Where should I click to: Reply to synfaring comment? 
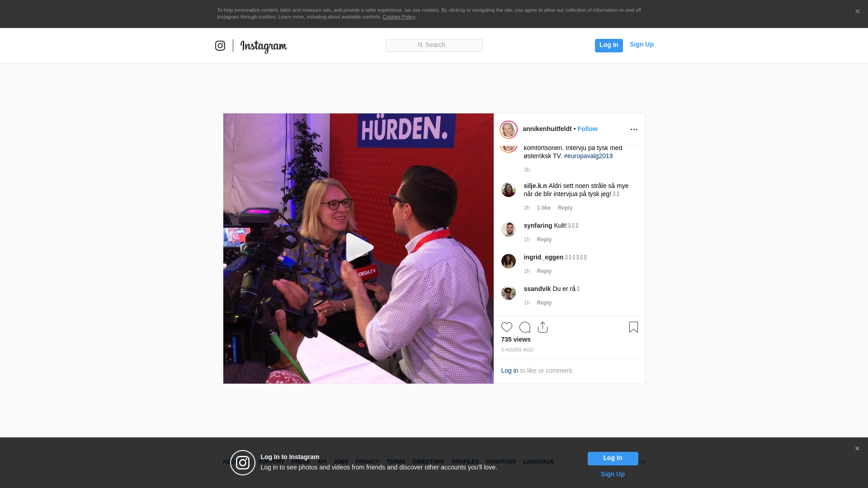pyautogui.click(x=544, y=239)
